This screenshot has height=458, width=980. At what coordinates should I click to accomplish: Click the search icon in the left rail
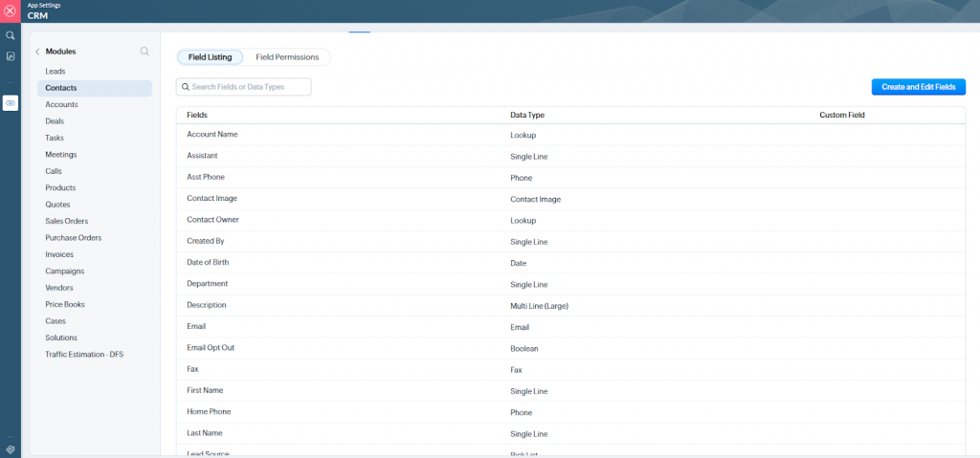11,35
